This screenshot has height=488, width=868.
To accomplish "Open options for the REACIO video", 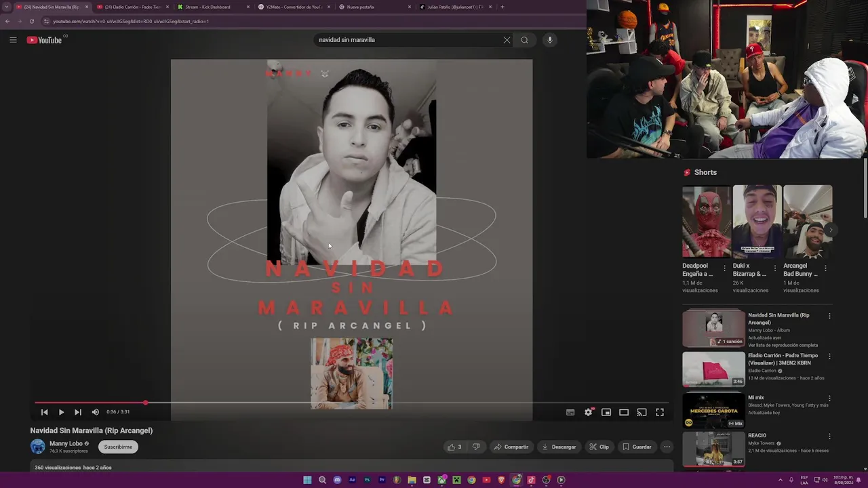I will [x=829, y=436].
